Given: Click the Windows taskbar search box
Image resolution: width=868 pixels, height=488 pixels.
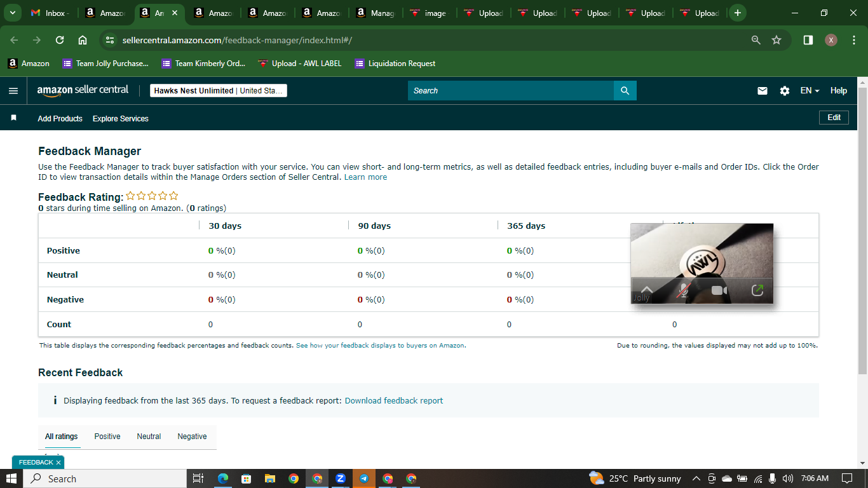Looking at the screenshot, I should 104,478.
